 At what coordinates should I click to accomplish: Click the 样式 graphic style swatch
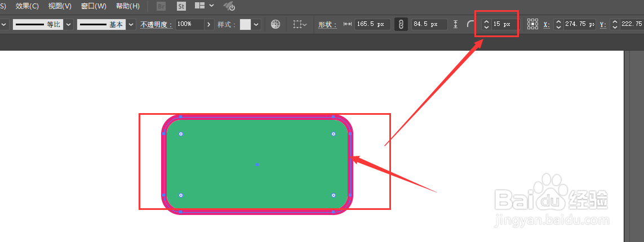(245, 25)
